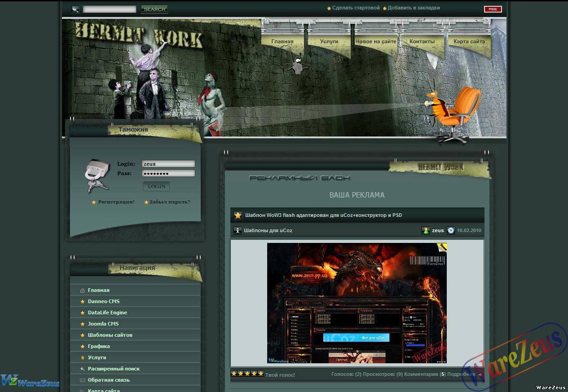Open 'DataLife Engine' navigation item
The height and width of the screenshot is (392, 568).
107,313
